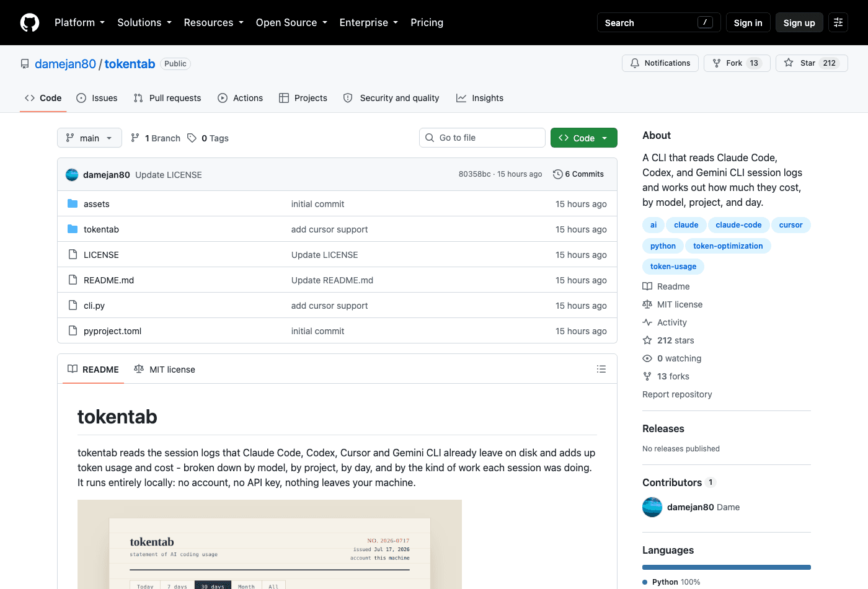Image resolution: width=868 pixels, height=589 pixels.
Task: Open the Pricing page
Action: (427, 22)
